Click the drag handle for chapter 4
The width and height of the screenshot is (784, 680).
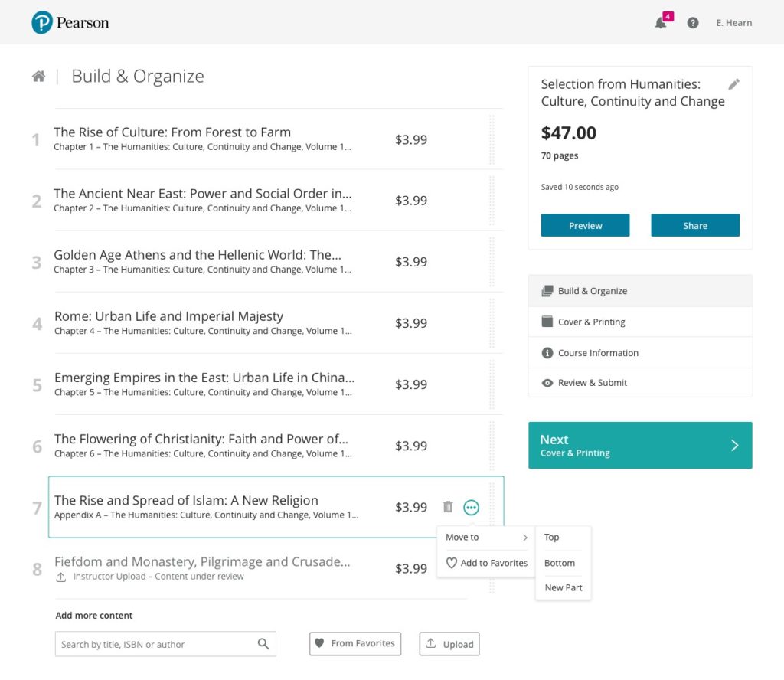(x=492, y=323)
